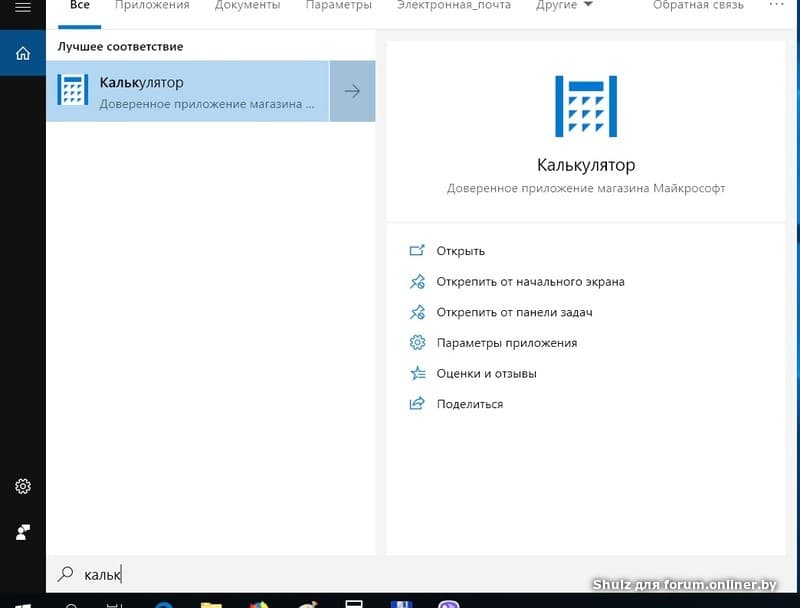
Task: Click the Калькулятор icon in the best match row
Action: pos(72,90)
